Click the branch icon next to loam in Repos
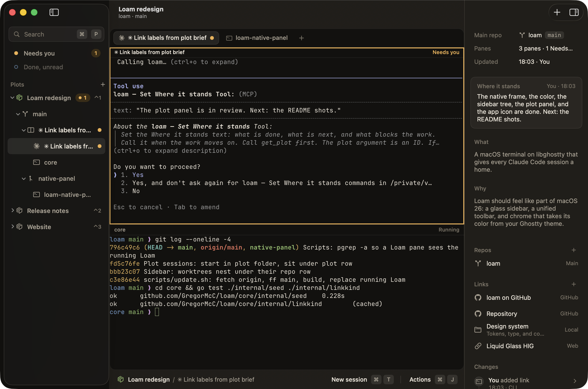 pyautogui.click(x=478, y=263)
